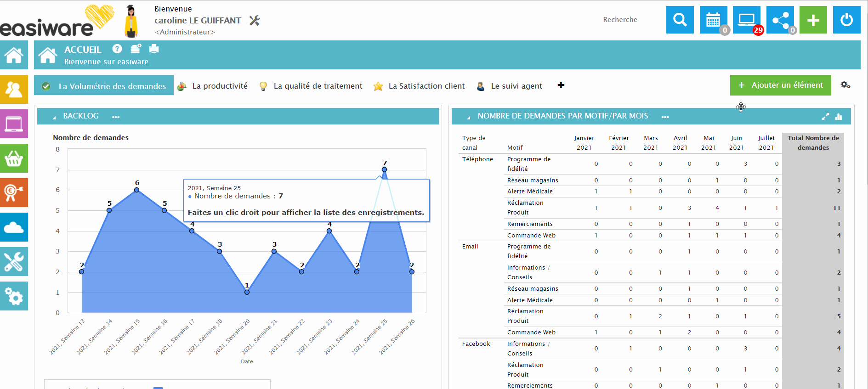Viewport: 868px width, 389px height.
Task: Click the print icon beside ACCUEIL
Action: pos(154,49)
